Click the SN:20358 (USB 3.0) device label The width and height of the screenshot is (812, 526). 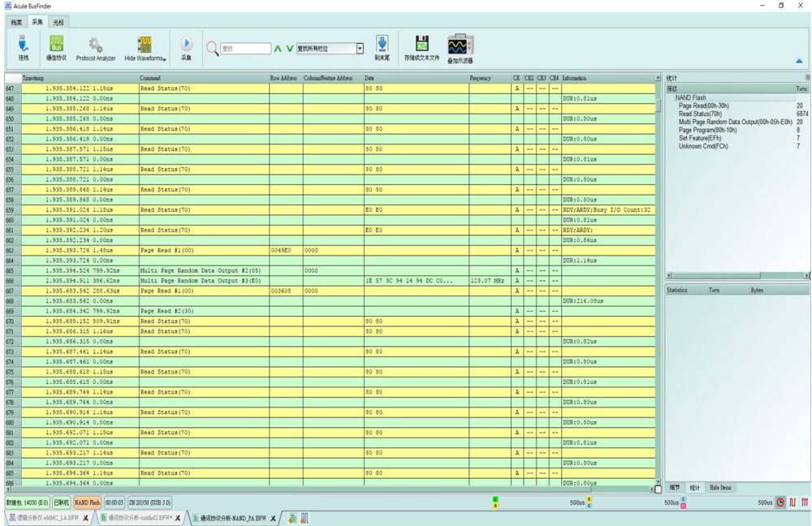pyautogui.click(x=149, y=502)
